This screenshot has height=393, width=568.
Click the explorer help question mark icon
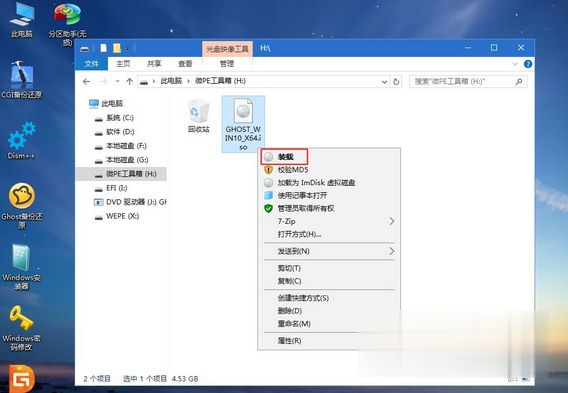click(x=528, y=64)
